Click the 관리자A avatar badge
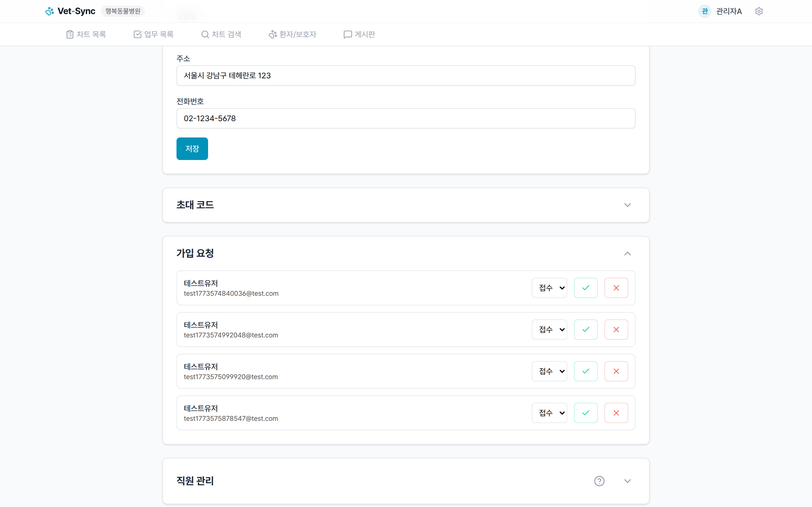The height and width of the screenshot is (507, 812). point(705,11)
